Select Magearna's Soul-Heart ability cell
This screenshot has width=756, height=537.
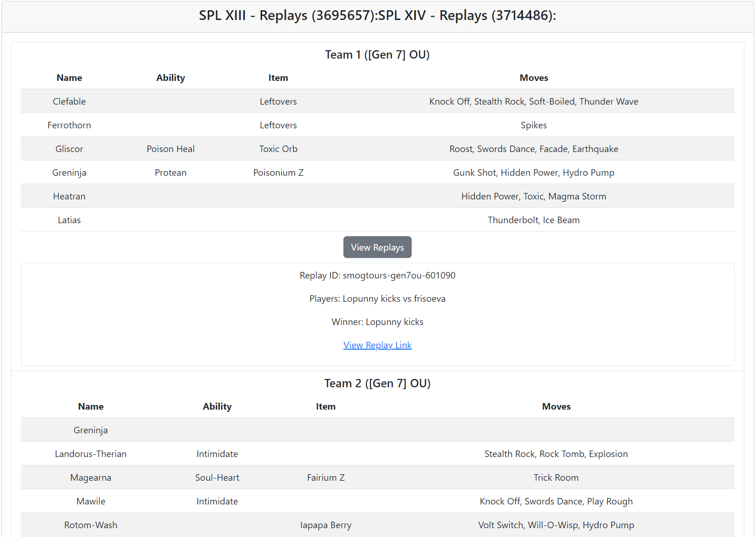pyautogui.click(x=217, y=477)
